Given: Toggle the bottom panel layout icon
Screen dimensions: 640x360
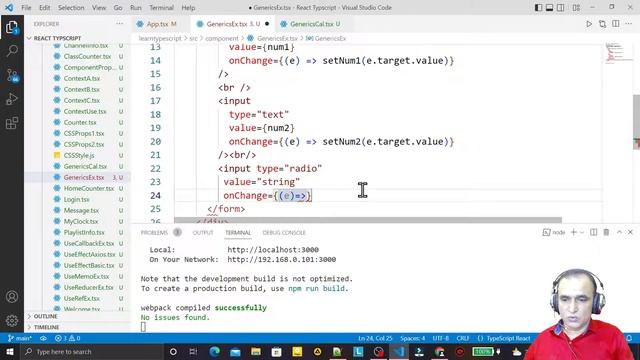Looking at the screenshot, I should point(549,7).
